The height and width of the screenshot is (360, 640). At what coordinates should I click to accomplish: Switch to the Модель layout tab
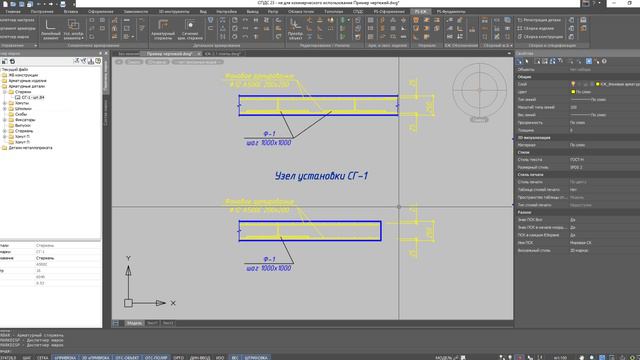point(134,323)
